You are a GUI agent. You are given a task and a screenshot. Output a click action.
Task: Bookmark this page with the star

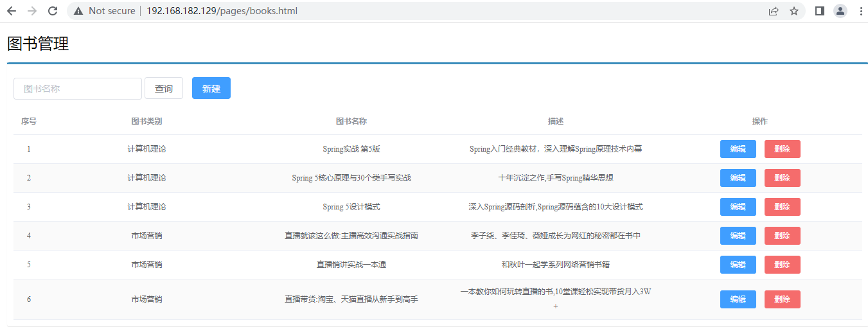coord(794,11)
